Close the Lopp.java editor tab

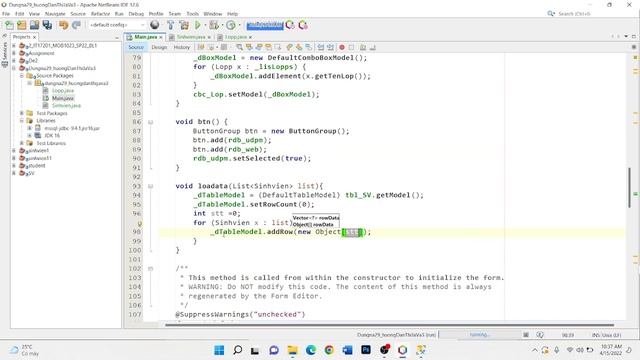coord(250,37)
